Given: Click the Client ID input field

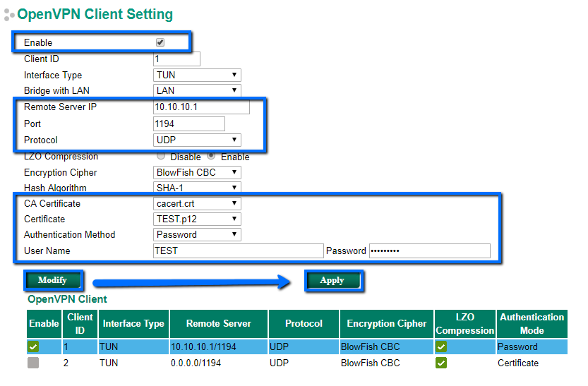Looking at the screenshot, I should tap(176, 59).
